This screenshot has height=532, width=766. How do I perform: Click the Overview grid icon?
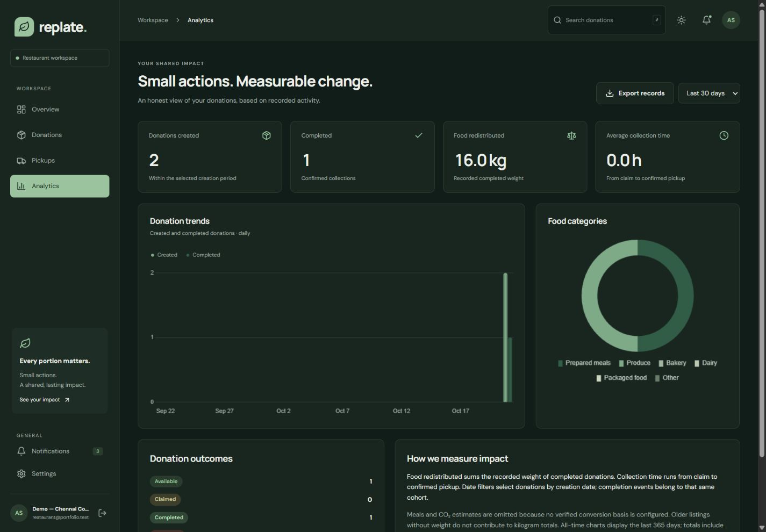click(x=22, y=109)
